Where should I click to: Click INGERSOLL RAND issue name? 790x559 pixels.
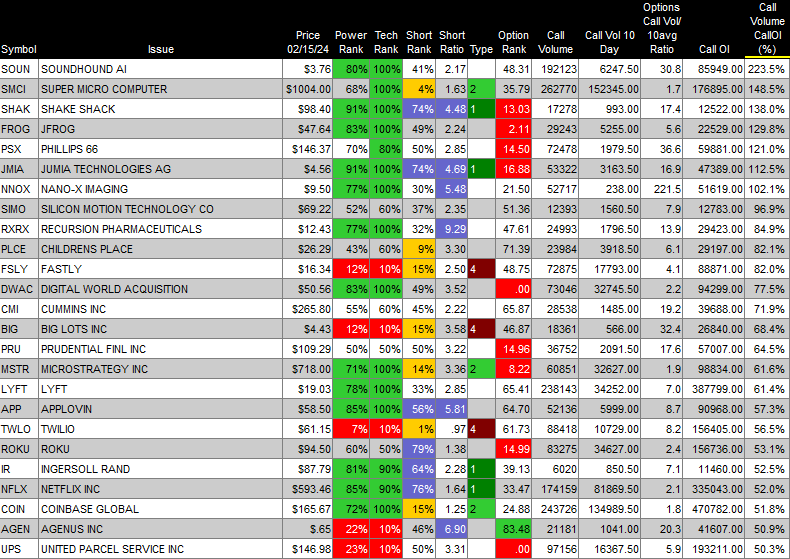(86, 469)
